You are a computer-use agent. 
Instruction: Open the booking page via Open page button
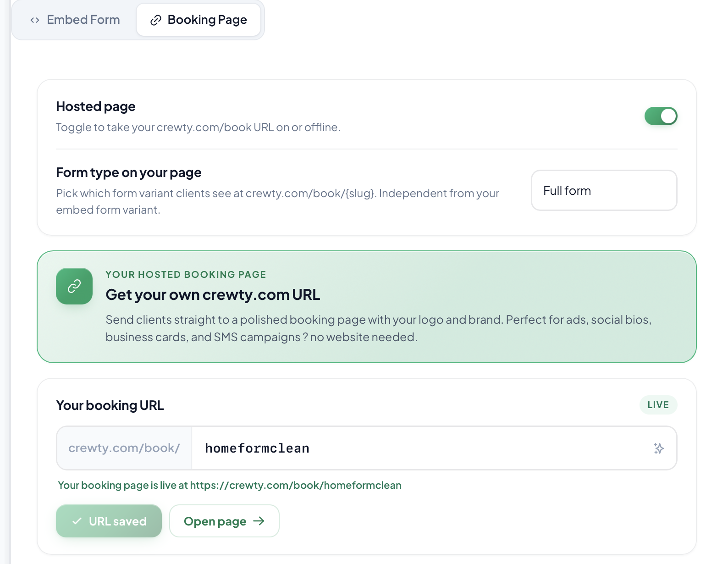[x=224, y=521]
